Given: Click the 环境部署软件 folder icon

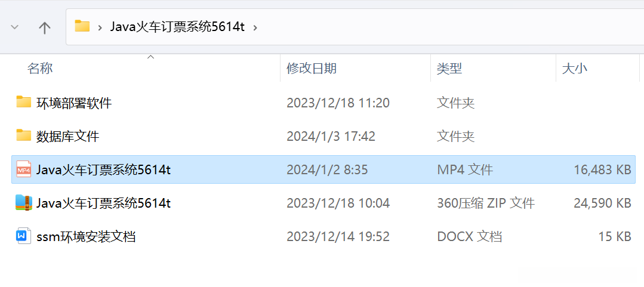Looking at the screenshot, I should pos(24,102).
